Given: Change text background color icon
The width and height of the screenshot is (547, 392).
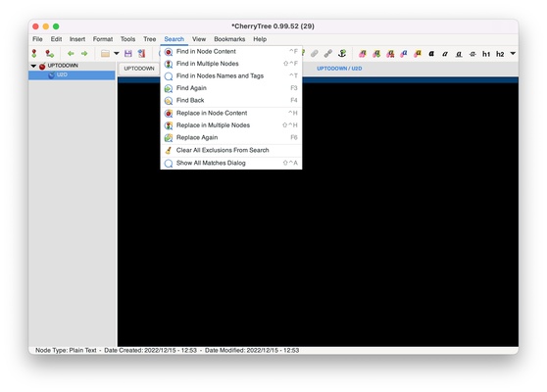Looking at the screenshot, I should tap(418, 54).
